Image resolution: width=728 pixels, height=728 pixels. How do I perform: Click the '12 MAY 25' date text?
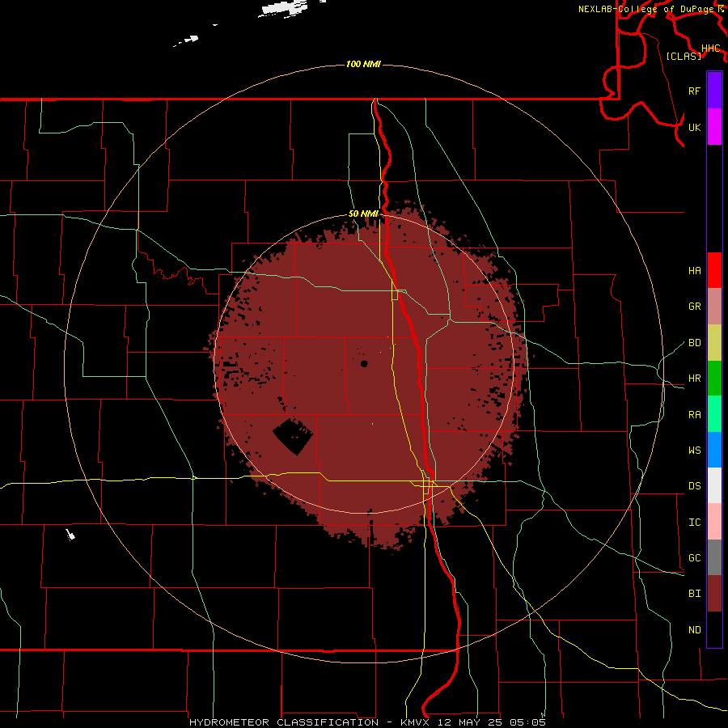coord(471,722)
